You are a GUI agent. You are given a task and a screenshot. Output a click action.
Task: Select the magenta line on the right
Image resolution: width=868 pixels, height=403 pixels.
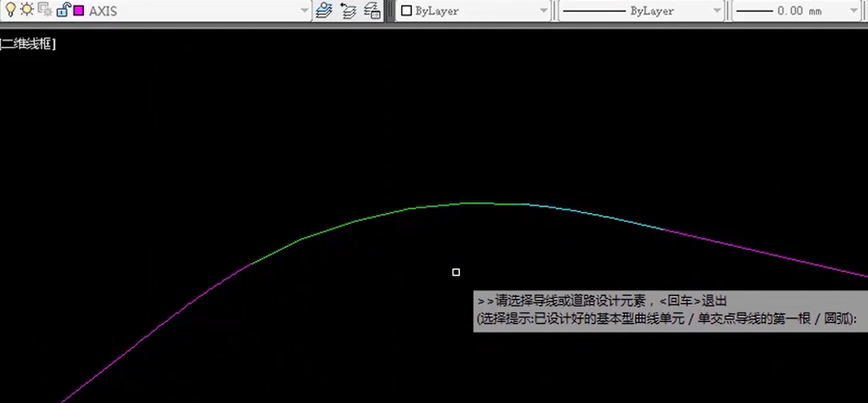pos(767,253)
